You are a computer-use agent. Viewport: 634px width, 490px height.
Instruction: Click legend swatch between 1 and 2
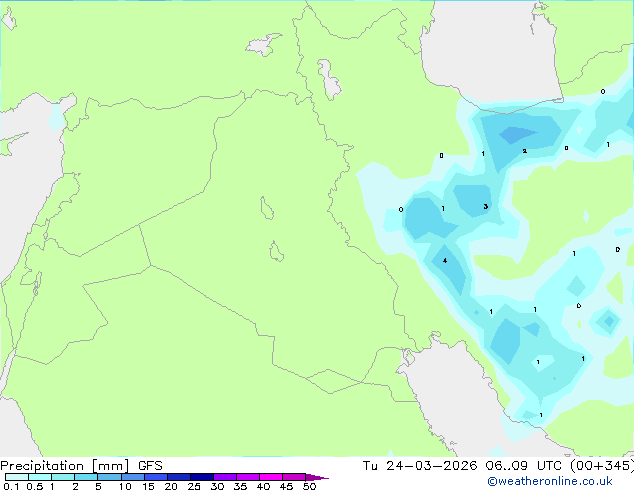pyautogui.click(x=63, y=477)
